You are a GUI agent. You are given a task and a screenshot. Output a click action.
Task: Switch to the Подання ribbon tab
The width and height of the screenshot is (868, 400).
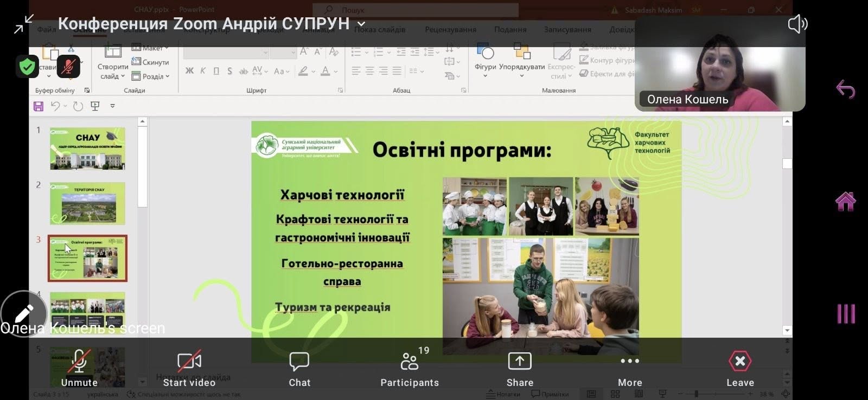[510, 29]
